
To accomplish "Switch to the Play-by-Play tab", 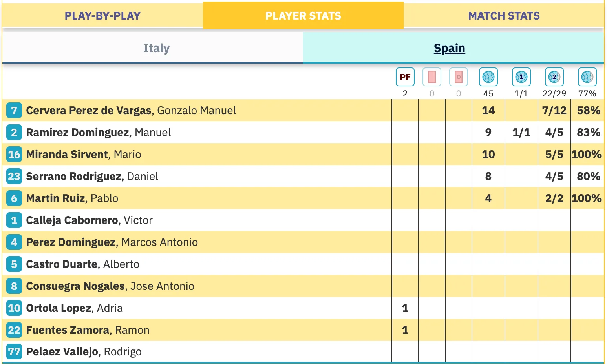I will point(102,16).
